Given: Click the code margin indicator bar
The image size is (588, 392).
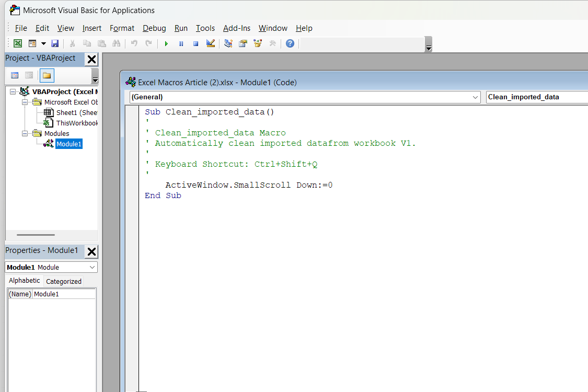Looking at the screenshot, I should coord(132,248).
